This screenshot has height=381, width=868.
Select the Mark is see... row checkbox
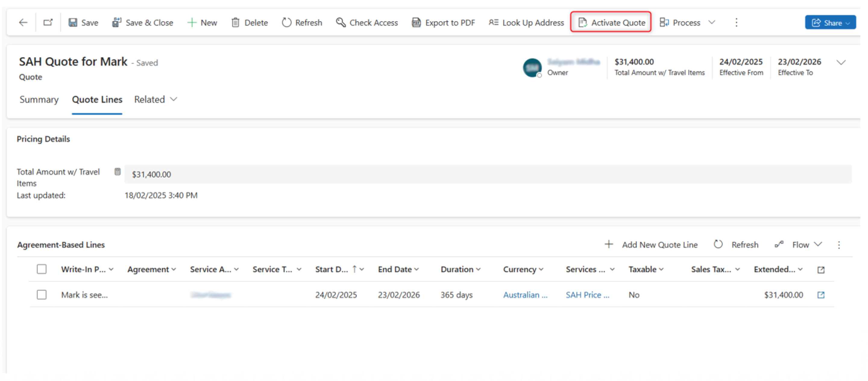point(42,295)
